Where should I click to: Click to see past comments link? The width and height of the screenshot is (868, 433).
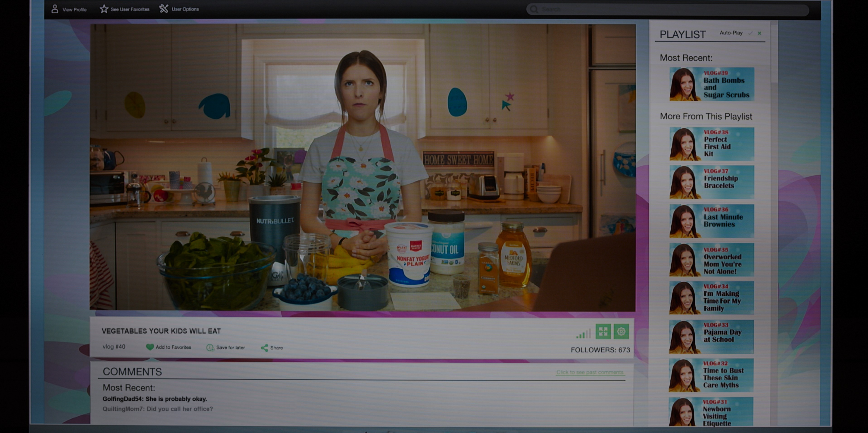[590, 372]
